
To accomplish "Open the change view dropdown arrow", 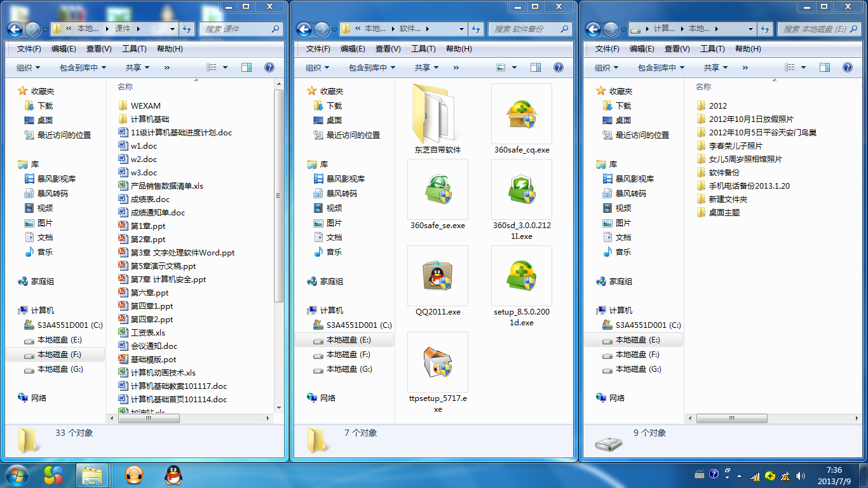I will point(513,67).
